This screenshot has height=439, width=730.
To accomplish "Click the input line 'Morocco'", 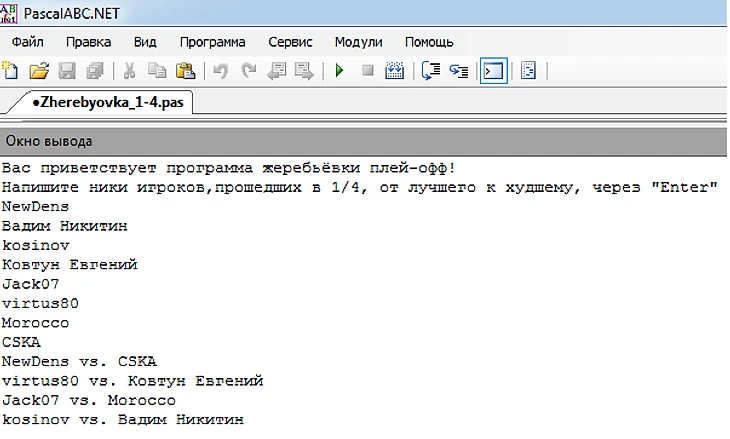I will [x=35, y=323].
